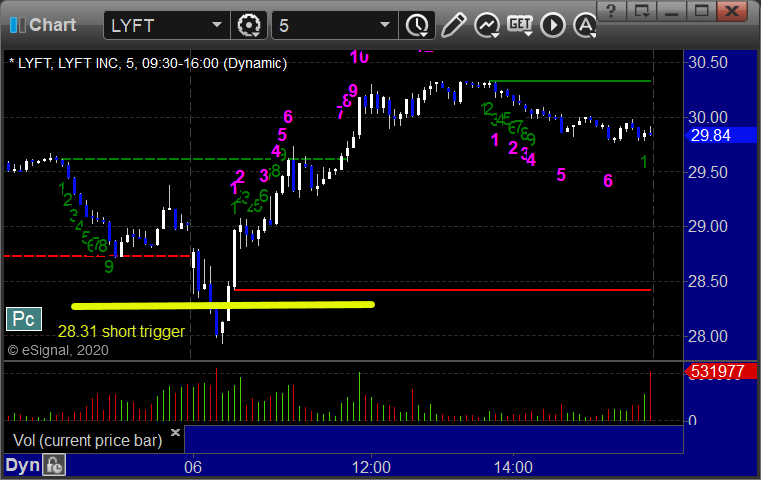The image size is (761, 480).
Task: Click the pop-out window button
Action: point(642,11)
